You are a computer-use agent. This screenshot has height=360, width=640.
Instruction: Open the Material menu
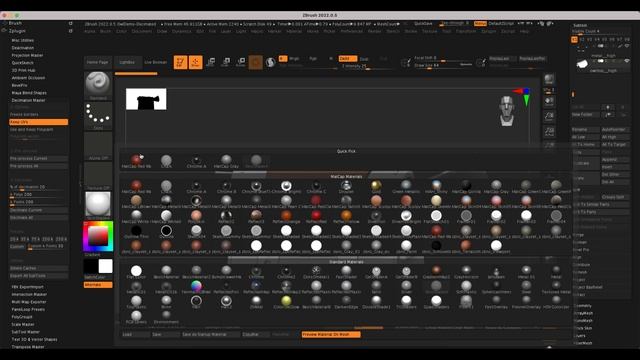(x=294, y=31)
